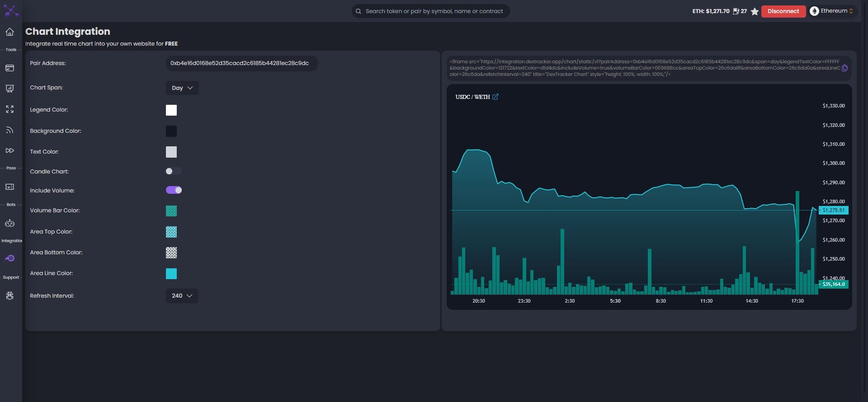Click the $1,275.51 current price label

click(834, 210)
